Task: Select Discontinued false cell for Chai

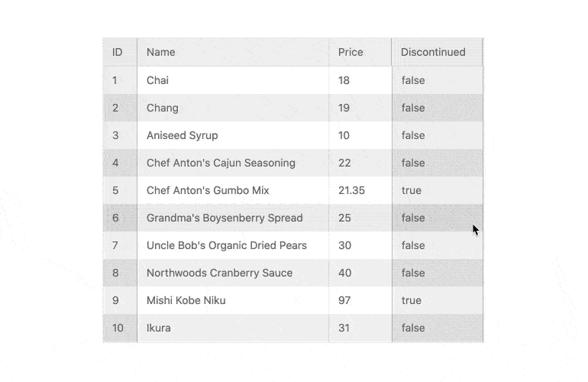Action: tap(413, 80)
